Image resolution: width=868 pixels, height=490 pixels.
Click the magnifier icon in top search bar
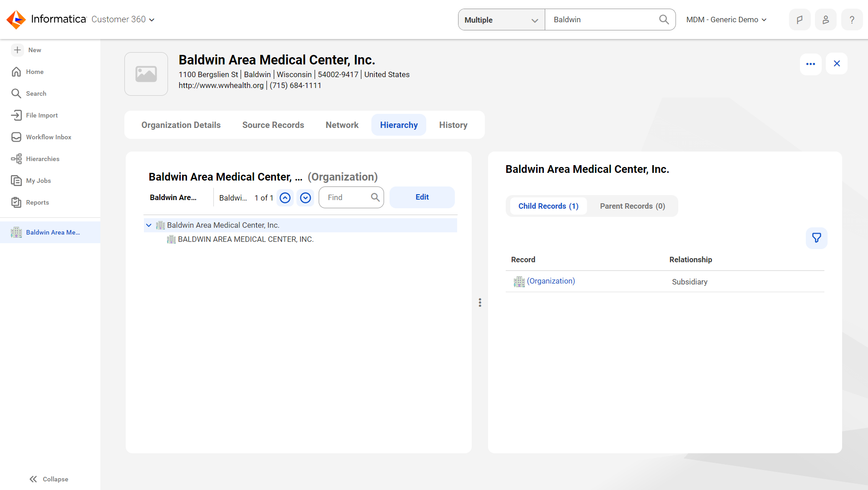pos(664,20)
